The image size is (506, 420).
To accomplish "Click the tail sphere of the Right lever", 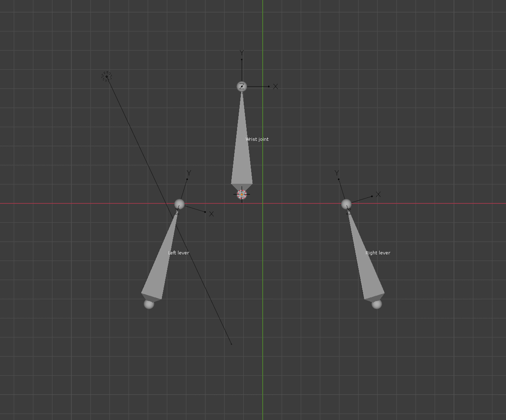I will (x=377, y=304).
